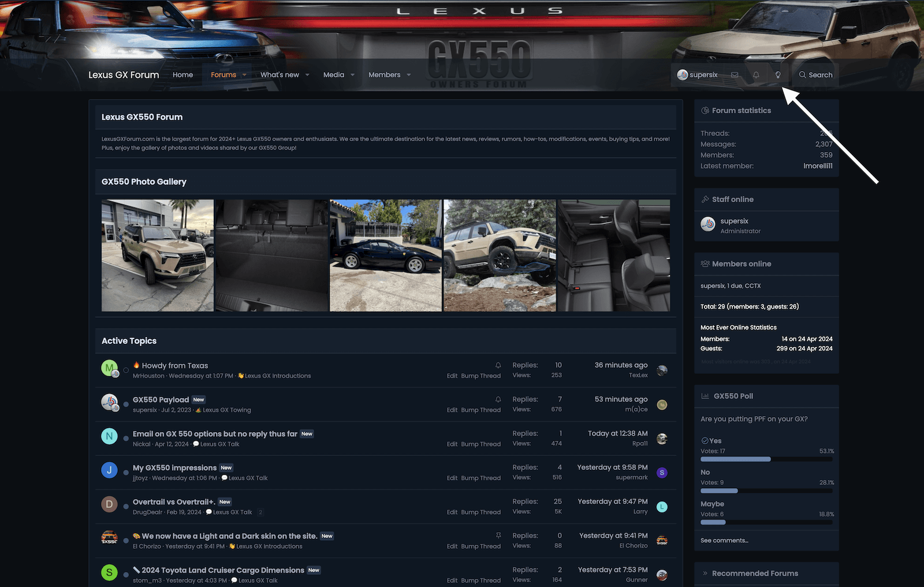Toggle read marker dot on Howdy from Texas

tap(126, 370)
